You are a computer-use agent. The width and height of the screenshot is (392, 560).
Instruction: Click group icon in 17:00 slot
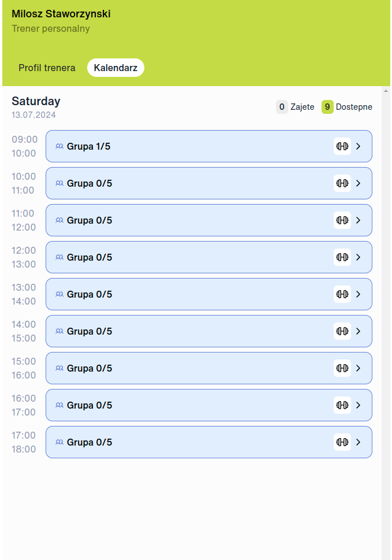pyautogui.click(x=59, y=442)
